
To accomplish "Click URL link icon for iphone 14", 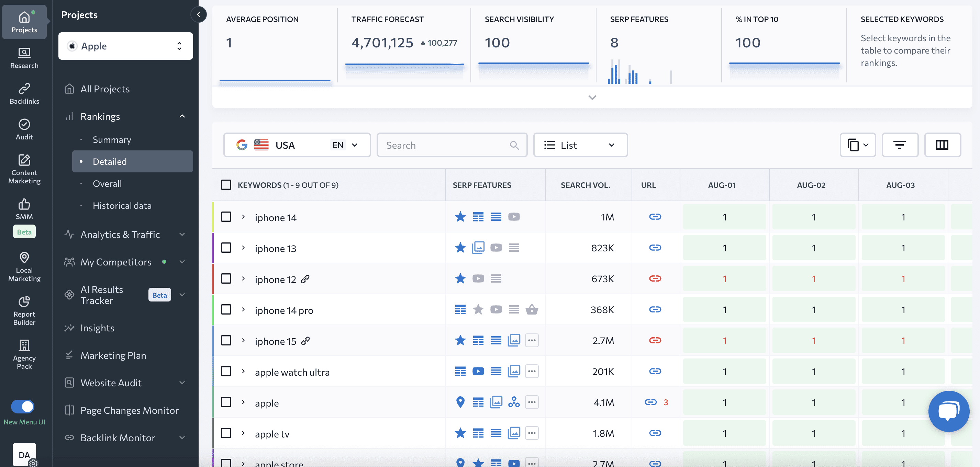I will (655, 217).
